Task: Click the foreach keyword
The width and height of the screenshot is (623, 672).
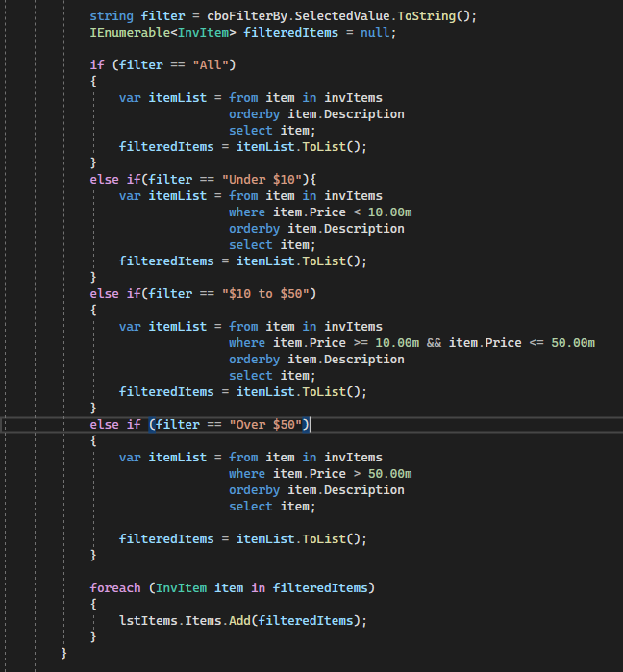Action: click(x=115, y=588)
